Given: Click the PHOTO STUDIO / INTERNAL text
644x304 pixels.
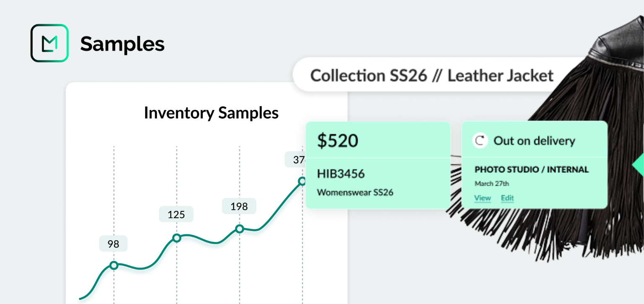Looking at the screenshot, I should point(532,169).
